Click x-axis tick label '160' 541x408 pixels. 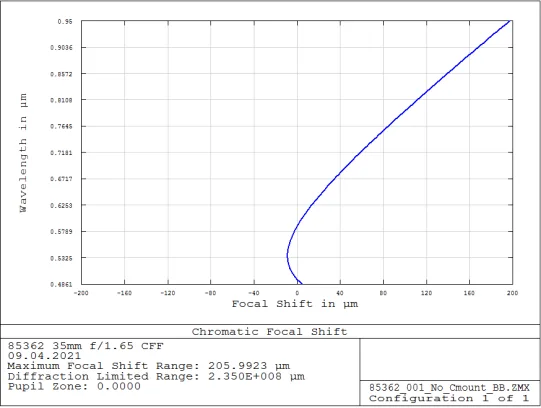(x=469, y=293)
